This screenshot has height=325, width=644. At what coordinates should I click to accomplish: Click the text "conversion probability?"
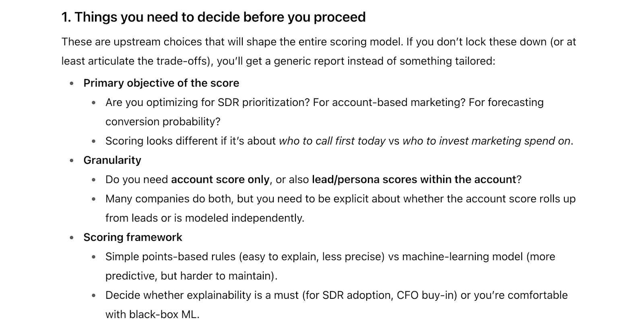163,122
